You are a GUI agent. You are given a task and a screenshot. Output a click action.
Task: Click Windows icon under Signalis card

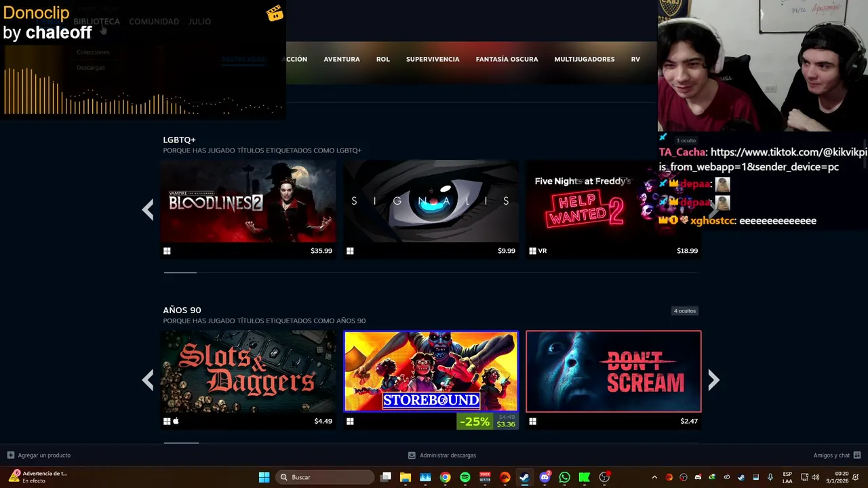tap(350, 251)
